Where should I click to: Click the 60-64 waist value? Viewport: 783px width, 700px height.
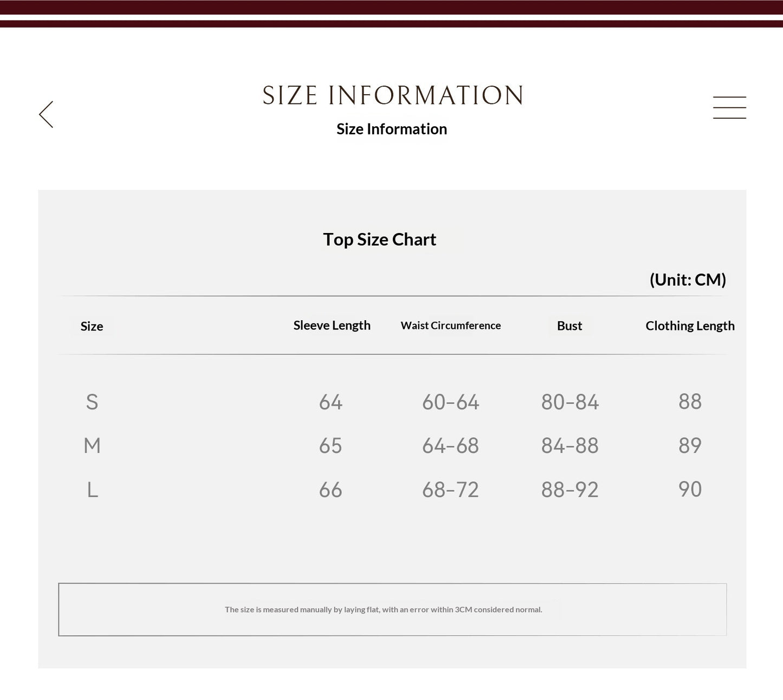point(450,402)
